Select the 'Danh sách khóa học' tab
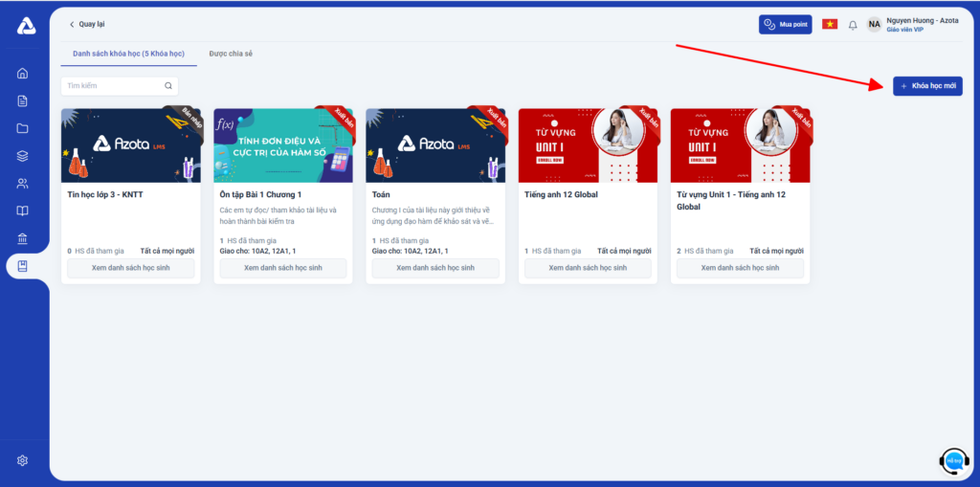This screenshot has width=980, height=487. 128,54
